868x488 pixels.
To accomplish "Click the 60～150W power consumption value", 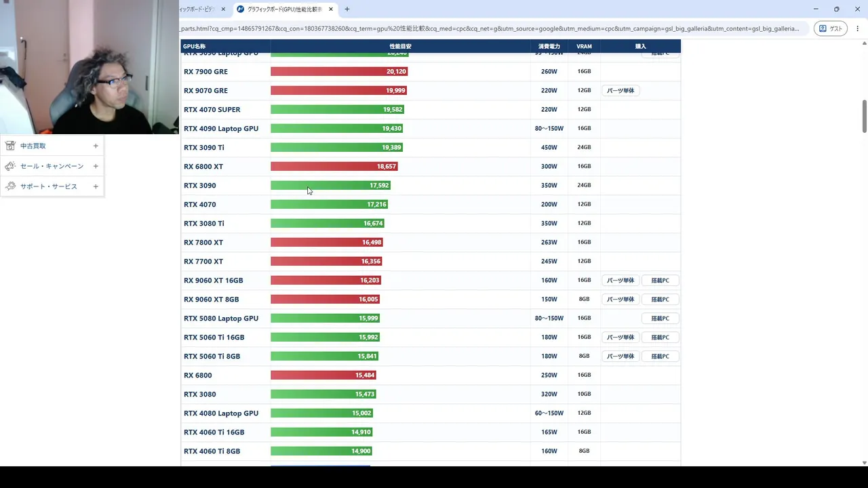I will pyautogui.click(x=549, y=413).
